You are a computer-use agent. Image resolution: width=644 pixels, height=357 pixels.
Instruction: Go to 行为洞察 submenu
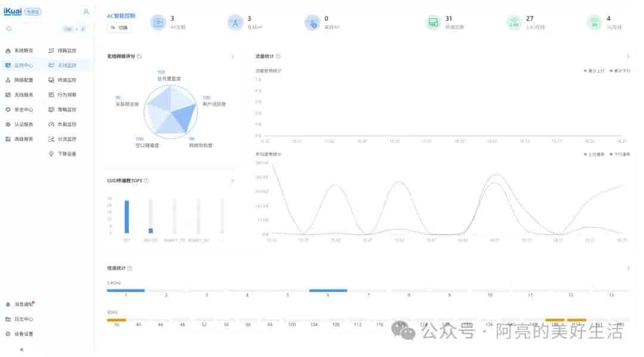[x=63, y=95]
